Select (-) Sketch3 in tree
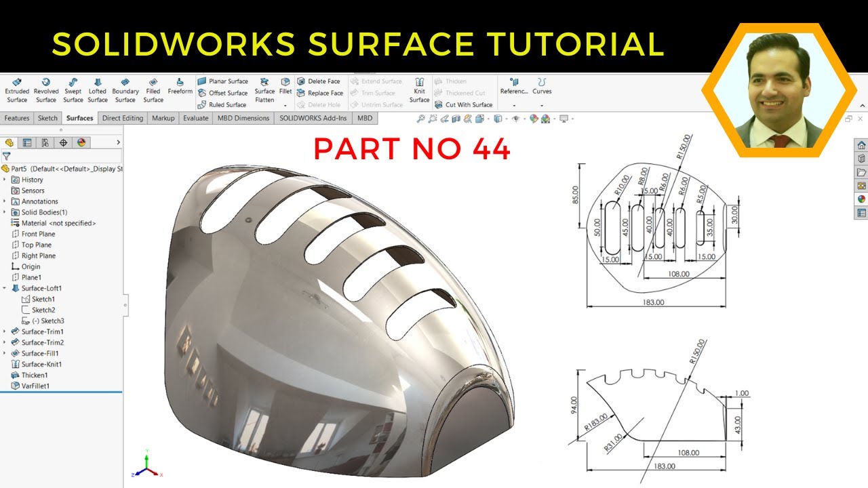This screenshot has width=868, height=488. 43,321
